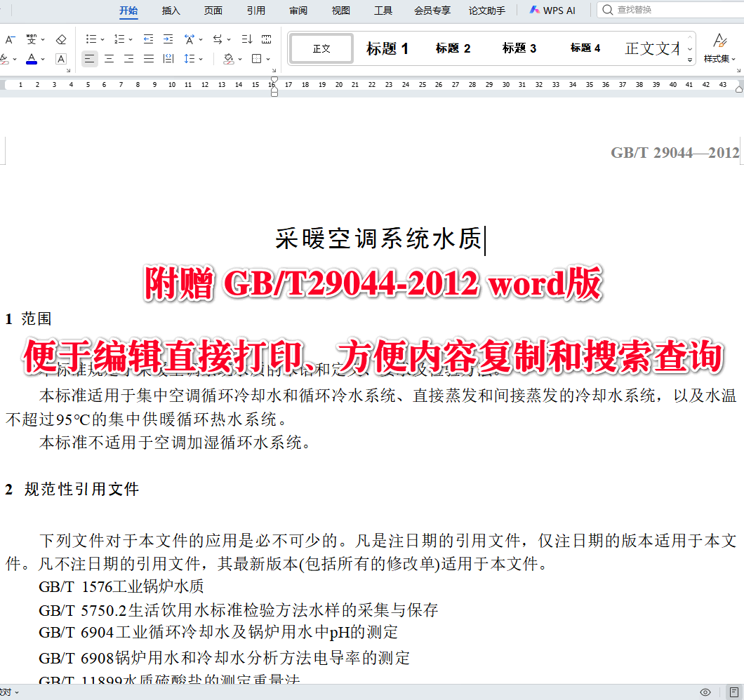Click the numbered list icon
Image resolution: width=744 pixels, height=700 pixels.
point(119,39)
